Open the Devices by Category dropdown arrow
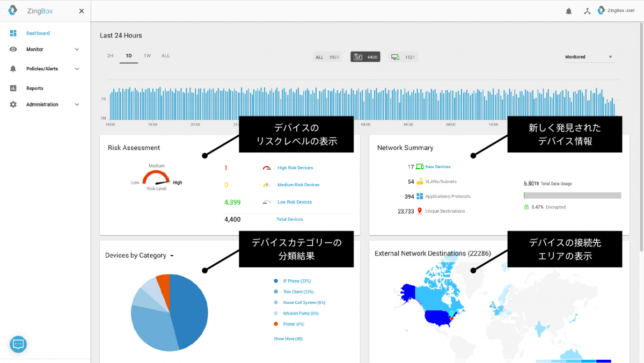Image resolution: width=644 pixels, height=363 pixels. tap(172, 256)
